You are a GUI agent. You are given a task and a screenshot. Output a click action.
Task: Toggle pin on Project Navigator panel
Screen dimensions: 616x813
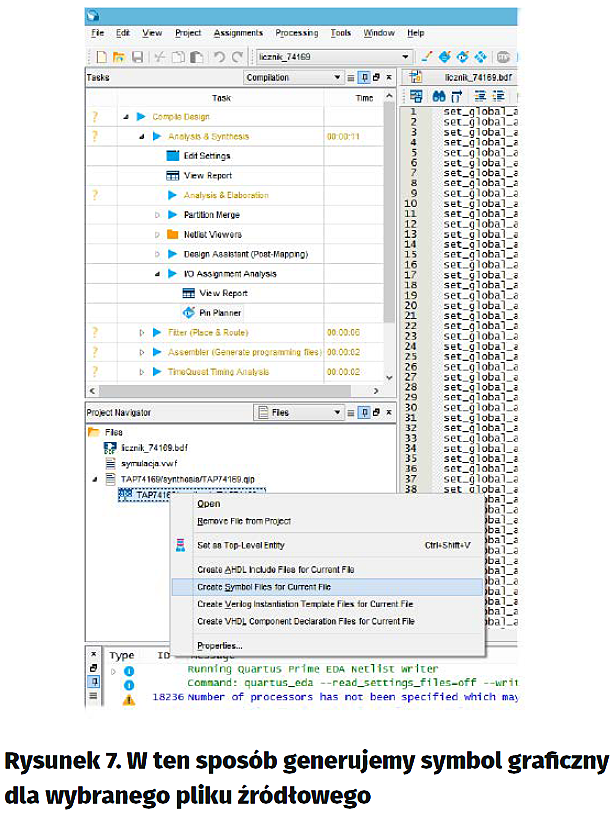click(x=364, y=412)
